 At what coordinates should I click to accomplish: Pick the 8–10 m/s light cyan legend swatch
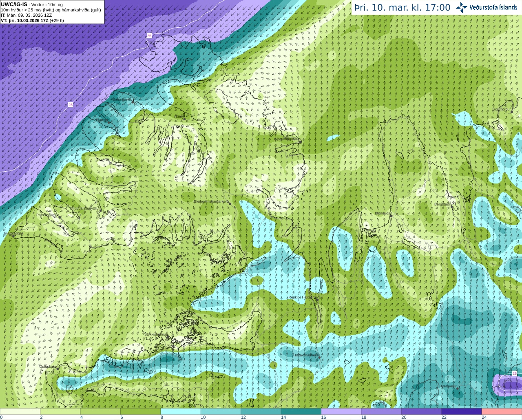(x=181, y=411)
